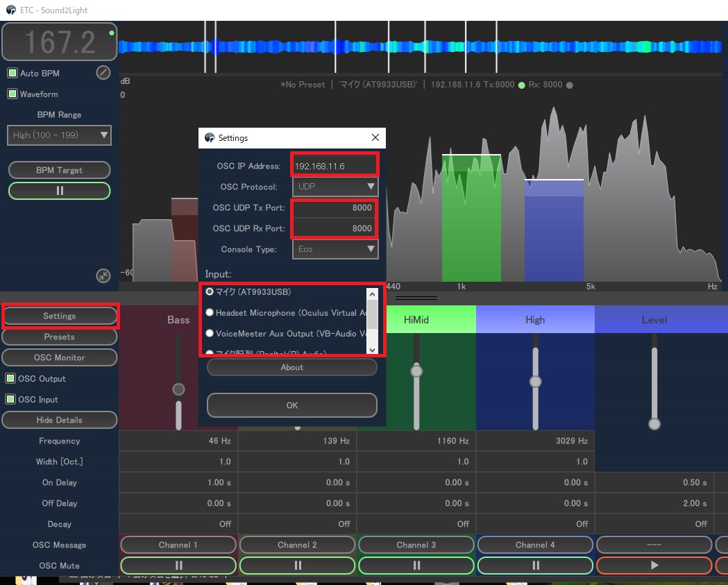Toggle the Auto BPM checkbox

[12, 73]
